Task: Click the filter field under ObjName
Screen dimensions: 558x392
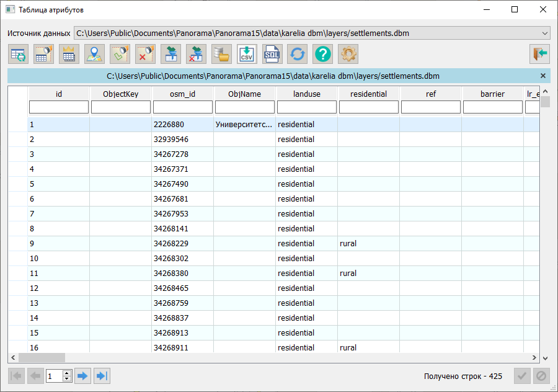Action: [244, 107]
